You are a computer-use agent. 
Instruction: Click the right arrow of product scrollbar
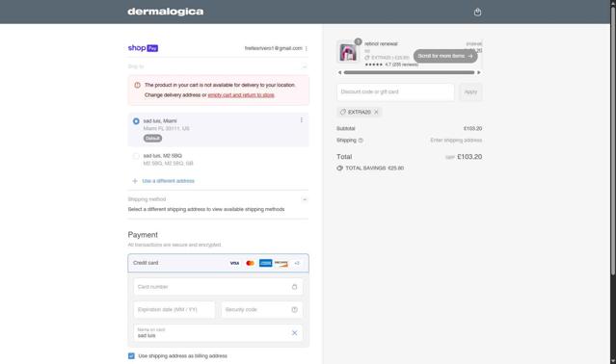pyautogui.click(x=478, y=72)
